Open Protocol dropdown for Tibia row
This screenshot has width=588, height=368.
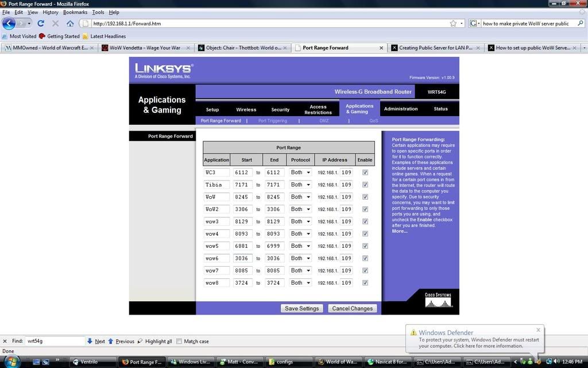(x=300, y=185)
